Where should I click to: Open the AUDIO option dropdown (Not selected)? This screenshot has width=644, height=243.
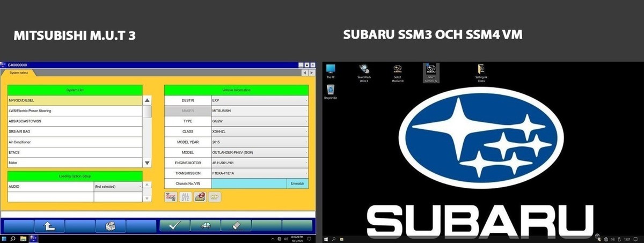pyautogui.click(x=118, y=187)
